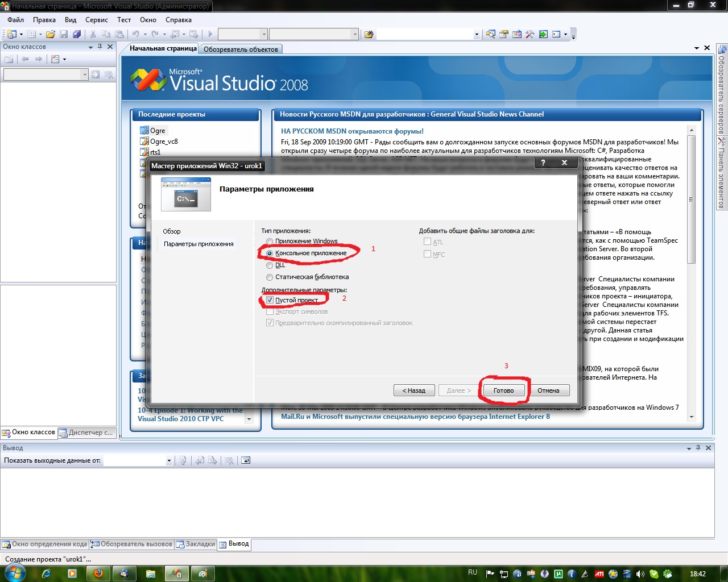Click the green arrow Start Page icon
The width and height of the screenshot is (728, 582).
pos(543,34)
